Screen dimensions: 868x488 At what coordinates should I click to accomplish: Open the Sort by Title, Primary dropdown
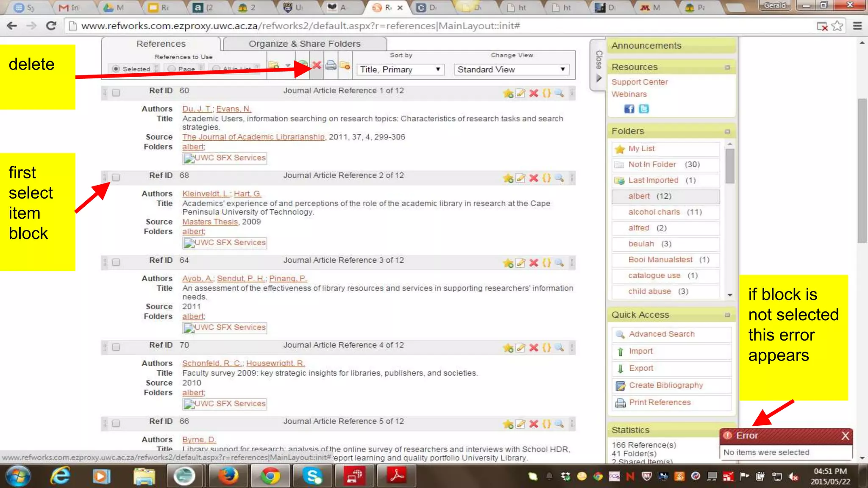pyautogui.click(x=400, y=69)
